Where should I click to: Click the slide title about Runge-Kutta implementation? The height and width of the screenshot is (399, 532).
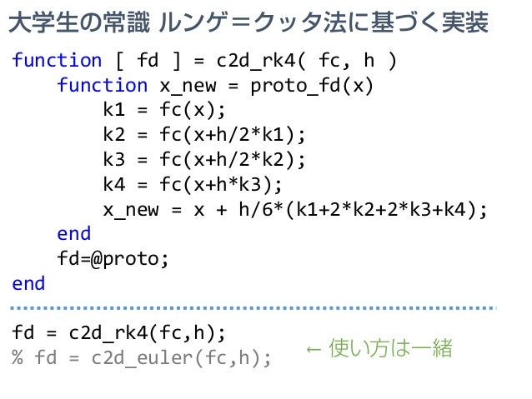(248, 22)
